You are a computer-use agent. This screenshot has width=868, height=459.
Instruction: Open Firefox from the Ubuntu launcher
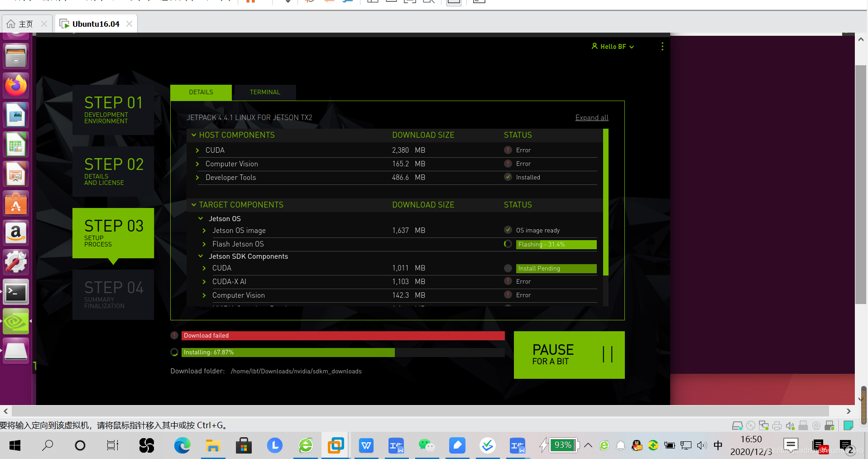(16, 86)
